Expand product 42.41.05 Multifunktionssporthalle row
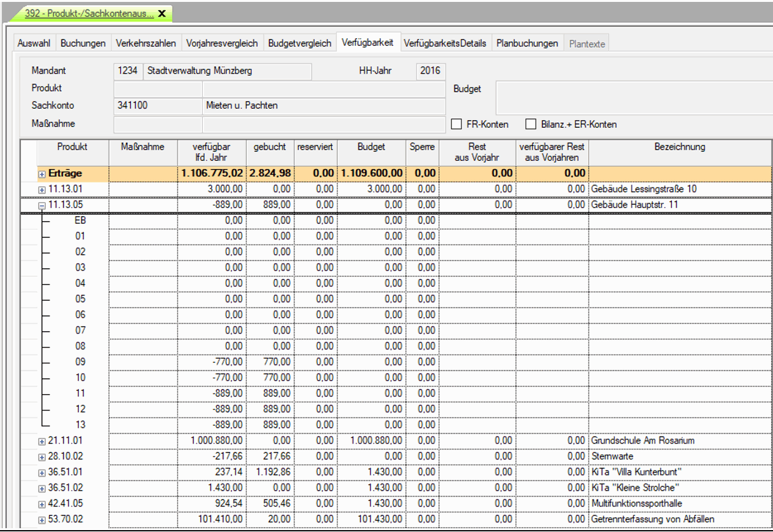773x532 pixels. tap(42, 504)
